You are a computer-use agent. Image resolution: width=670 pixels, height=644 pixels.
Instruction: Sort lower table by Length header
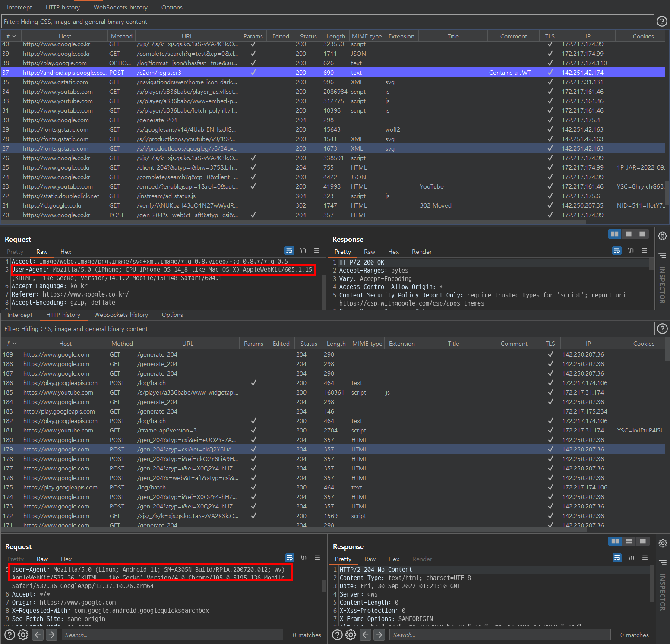coord(336,344)
